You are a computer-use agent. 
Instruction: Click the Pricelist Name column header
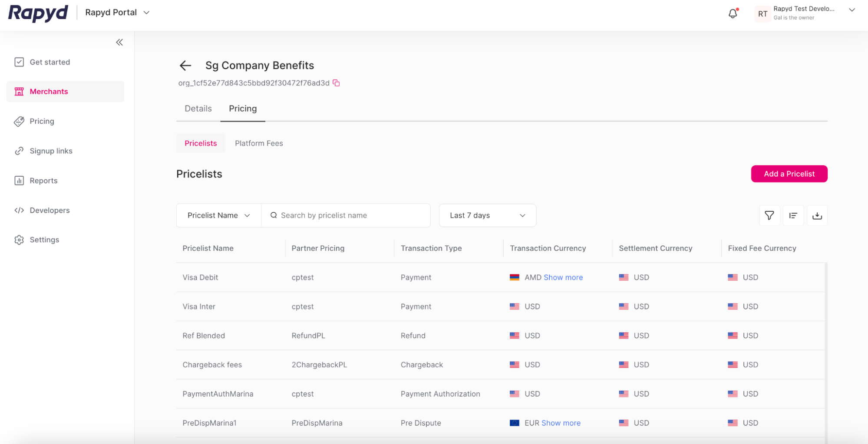208,248
